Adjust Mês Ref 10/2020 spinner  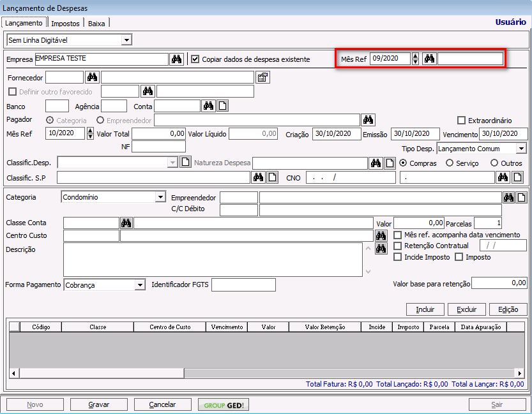coord(90,133)
